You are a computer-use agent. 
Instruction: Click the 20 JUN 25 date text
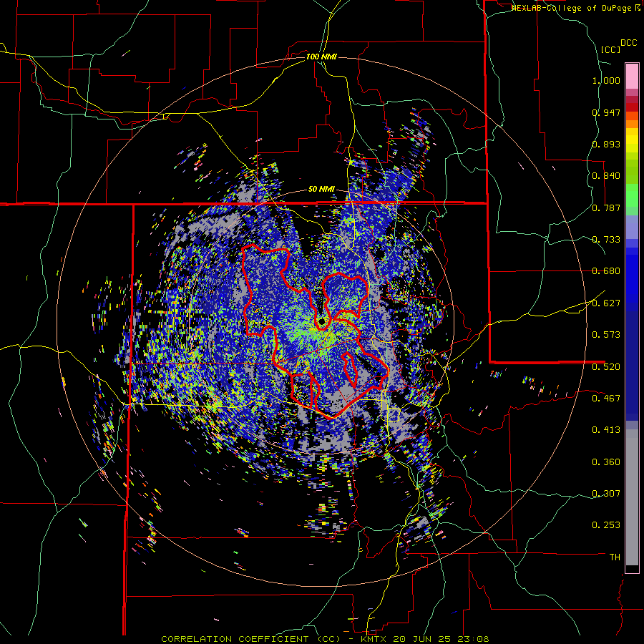[x=421, y=639]
